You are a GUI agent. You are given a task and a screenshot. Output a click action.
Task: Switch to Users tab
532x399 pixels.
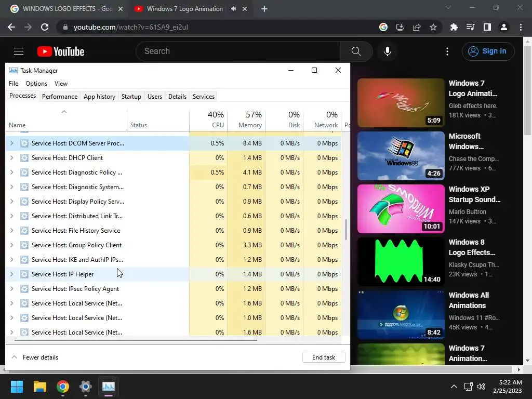pyautogui.click(x=155, y=97)
